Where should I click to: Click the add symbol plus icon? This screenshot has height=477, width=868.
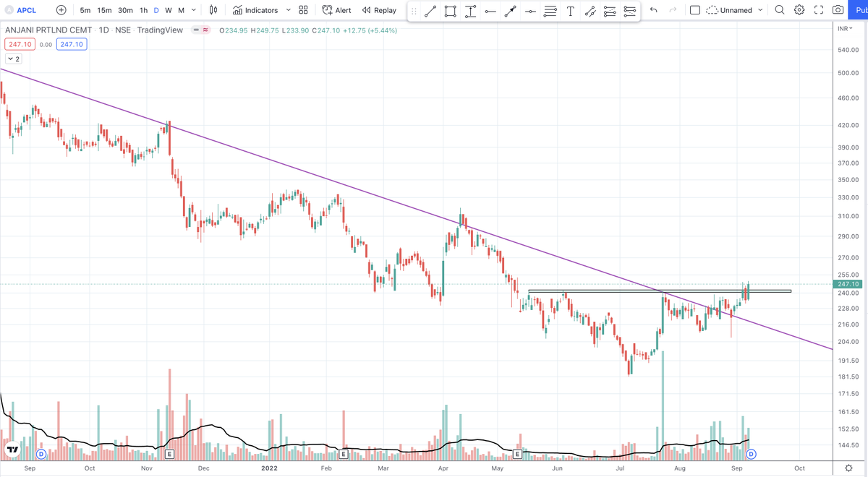[x=61, y=10]
